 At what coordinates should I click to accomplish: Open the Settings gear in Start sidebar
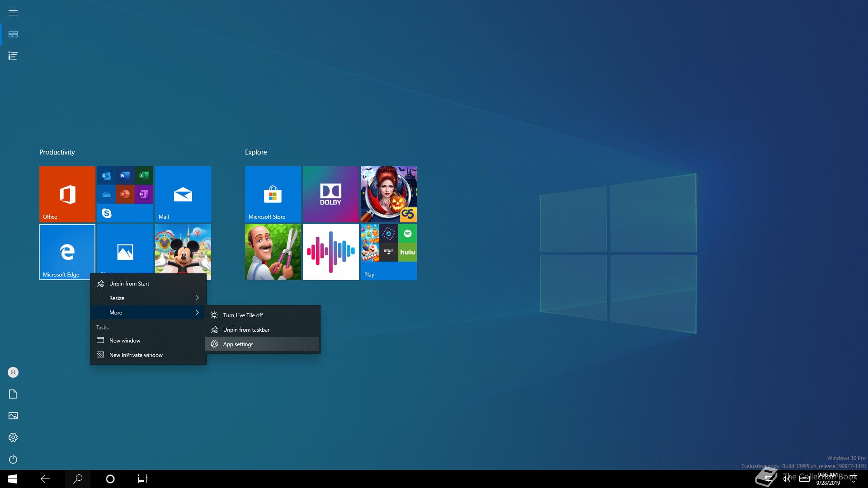(x=13, y=437)
